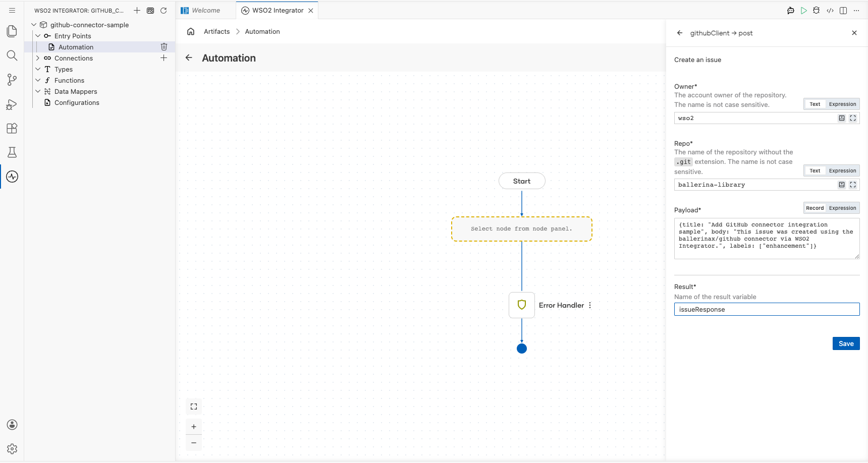This screenshot has height=463, width=868.
Task: Show source code with brackets icon
Action: pyautogui.click(x=830, y=11)
